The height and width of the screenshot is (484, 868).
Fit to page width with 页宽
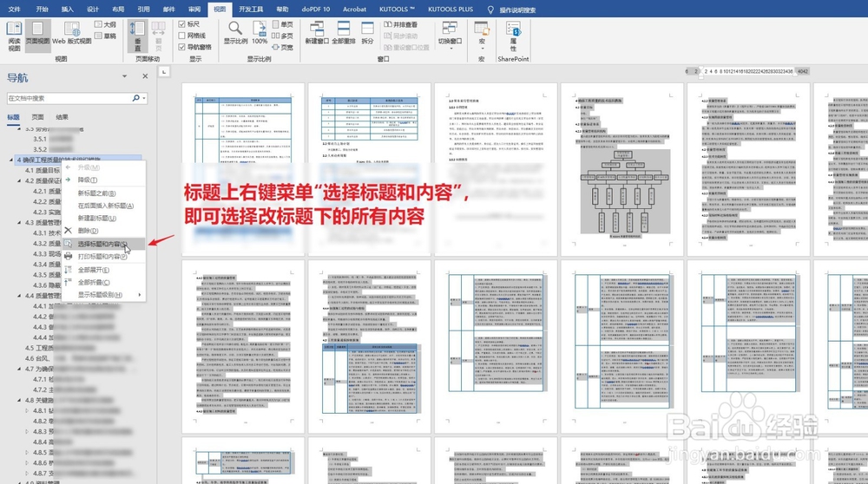283,48
